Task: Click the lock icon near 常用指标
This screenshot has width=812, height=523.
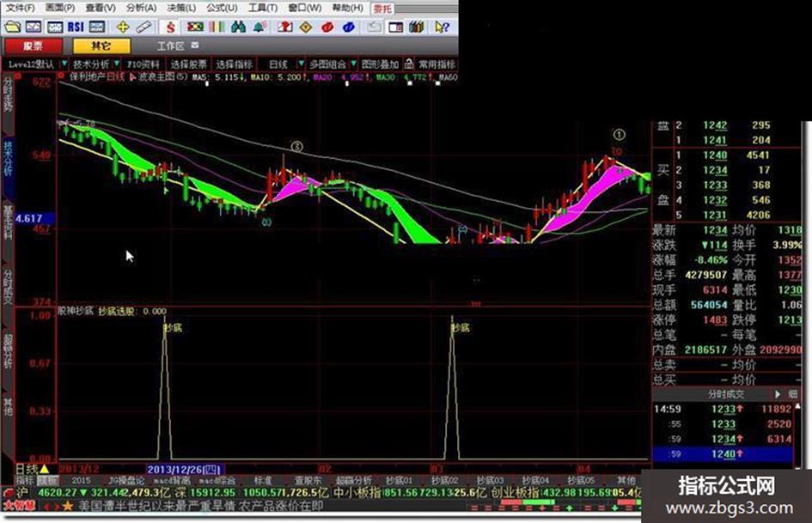Action: click(x=409, y=64)
